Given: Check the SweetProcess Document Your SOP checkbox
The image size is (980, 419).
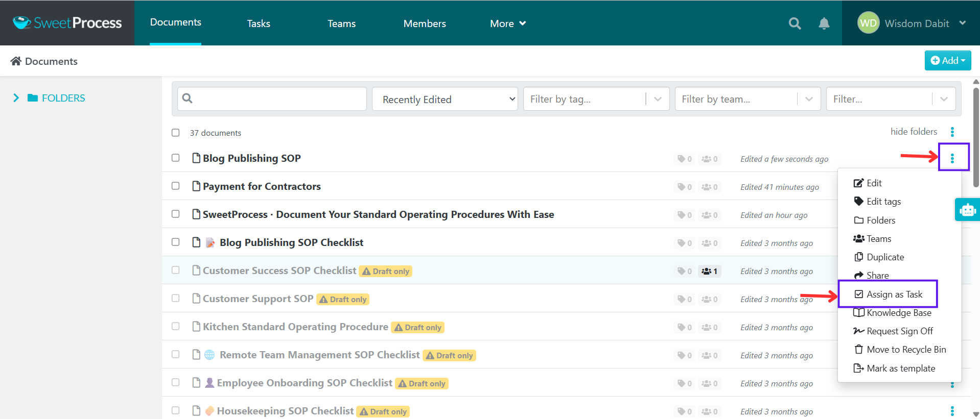Looking at the screenshot, I should 176,214.
